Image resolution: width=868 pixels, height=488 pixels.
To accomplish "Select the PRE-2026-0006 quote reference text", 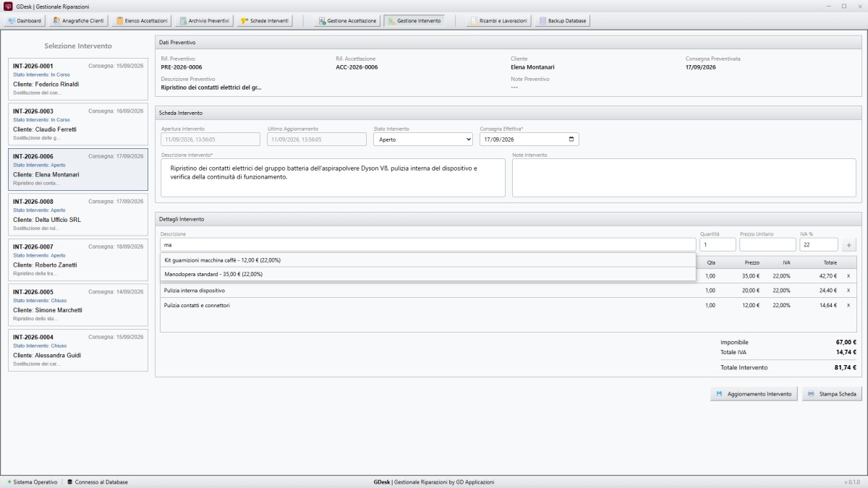I will [181, 67].
